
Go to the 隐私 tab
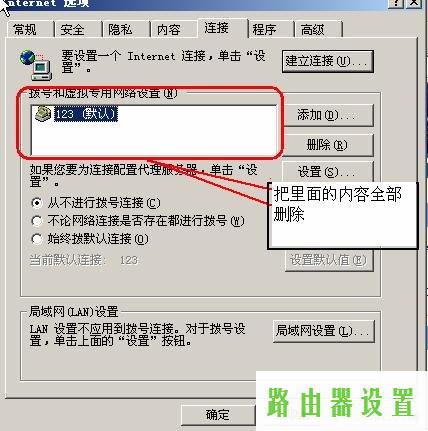point(125,30)
